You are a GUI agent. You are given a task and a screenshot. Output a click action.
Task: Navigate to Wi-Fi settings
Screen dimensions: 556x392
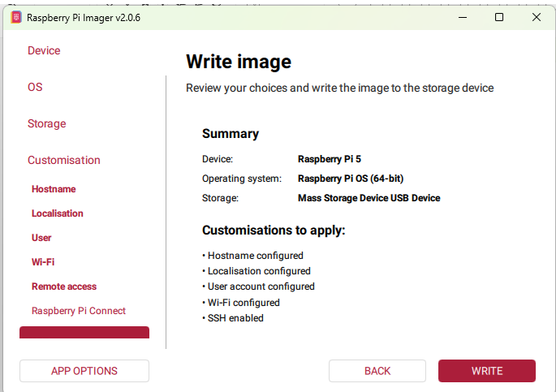pyautogui.click(x=43, y=262)
